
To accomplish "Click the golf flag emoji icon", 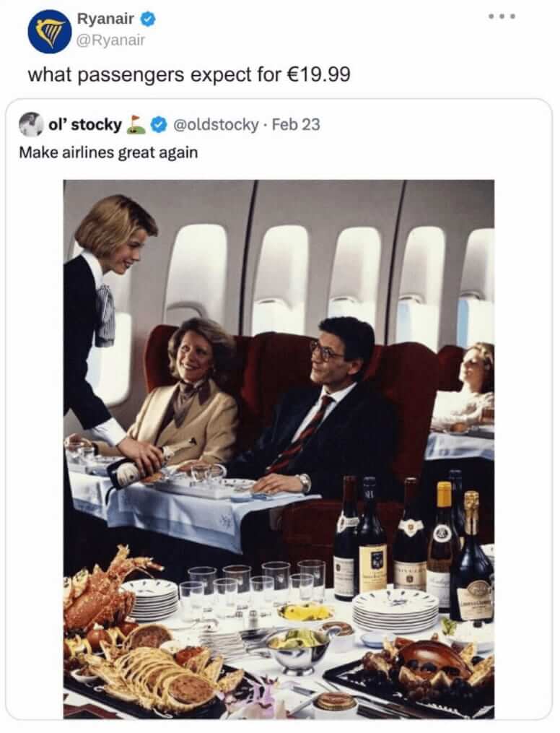I will (136, 124).
